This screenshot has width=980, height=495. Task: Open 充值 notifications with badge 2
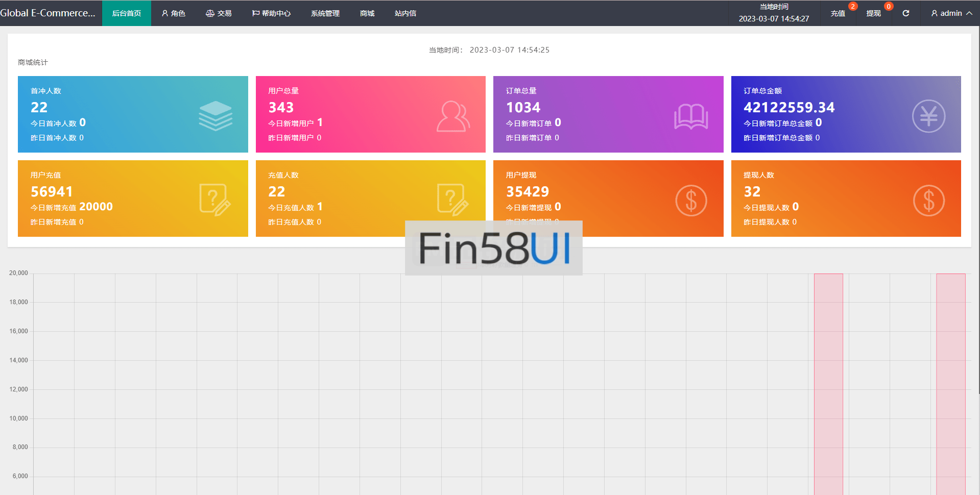click(838, 13)
